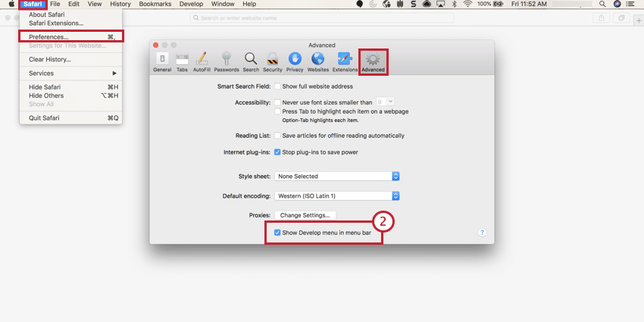Click the Safari address search field
The height and width of the screenshot is (322, 644).
click(322, 17)
